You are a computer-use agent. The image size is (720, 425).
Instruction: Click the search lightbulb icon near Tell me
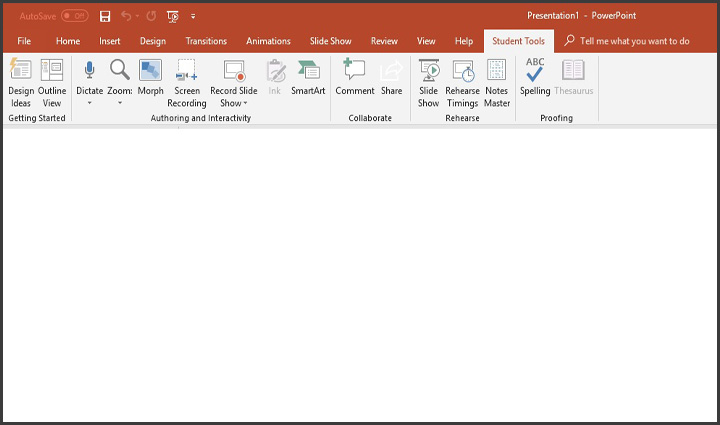pyautogui.click(x=569, y=40)
